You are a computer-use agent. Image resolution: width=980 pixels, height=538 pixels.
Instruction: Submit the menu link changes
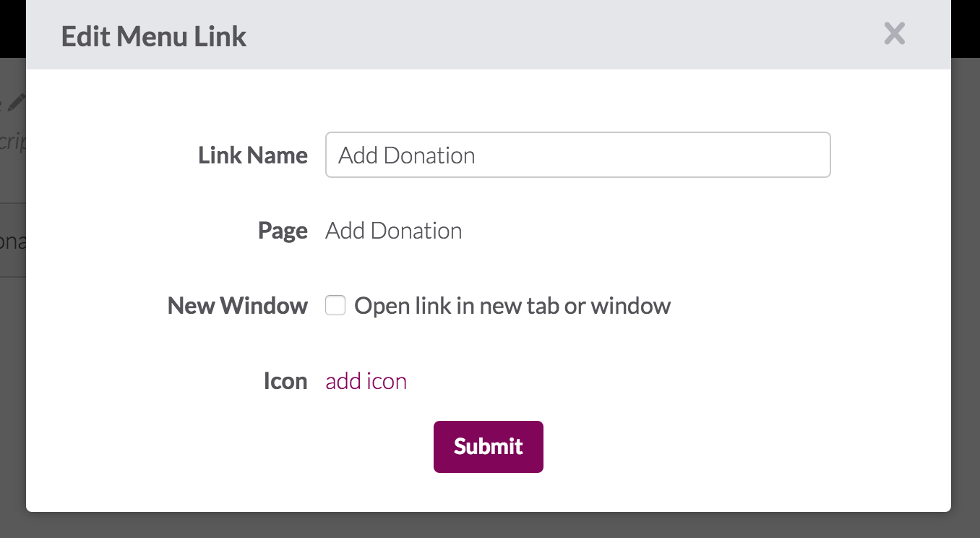coord(489,447)
